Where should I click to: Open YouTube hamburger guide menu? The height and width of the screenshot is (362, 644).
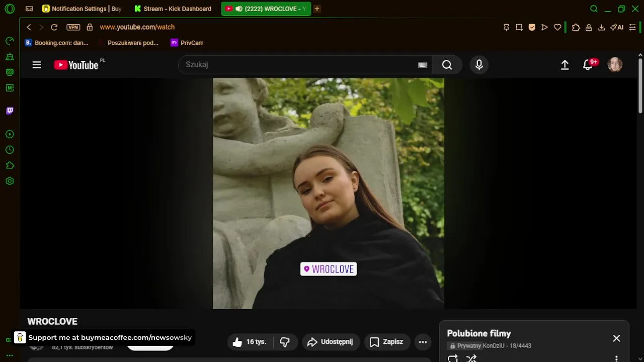[x=37, y=65]
